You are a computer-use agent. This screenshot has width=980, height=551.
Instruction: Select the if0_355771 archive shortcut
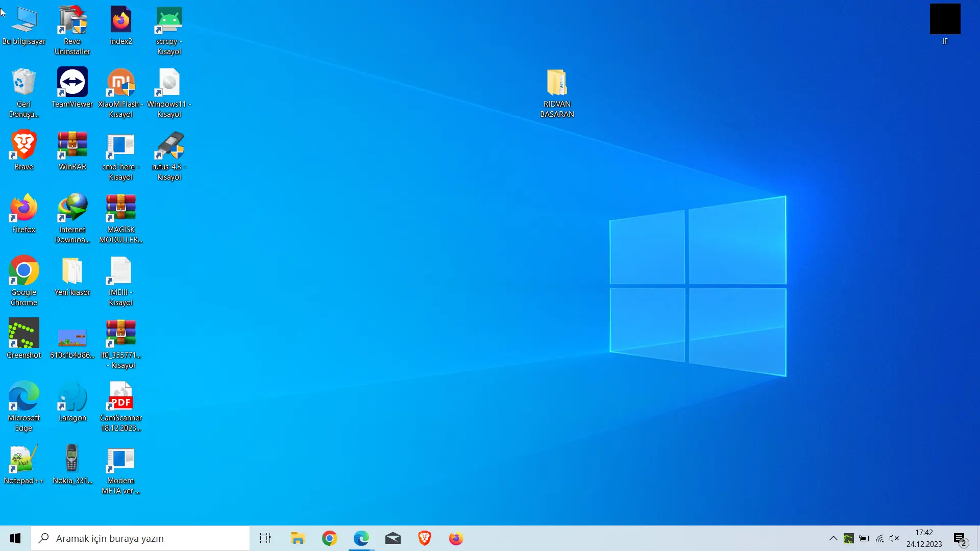[x=121, y=344]
